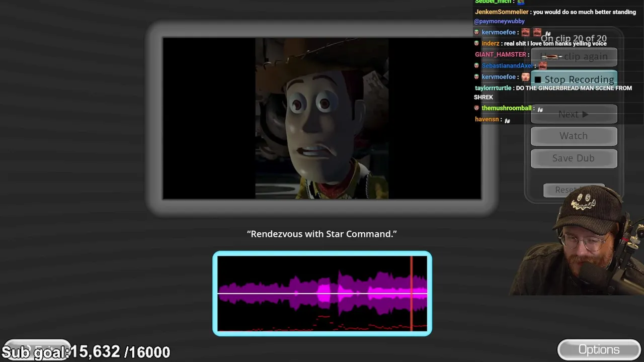Click the pink audio waveform display
644x362 pixels.
322,294
